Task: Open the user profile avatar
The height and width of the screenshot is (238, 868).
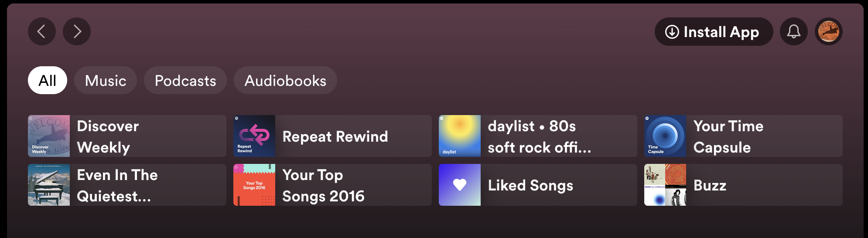Action: point(828,31)
